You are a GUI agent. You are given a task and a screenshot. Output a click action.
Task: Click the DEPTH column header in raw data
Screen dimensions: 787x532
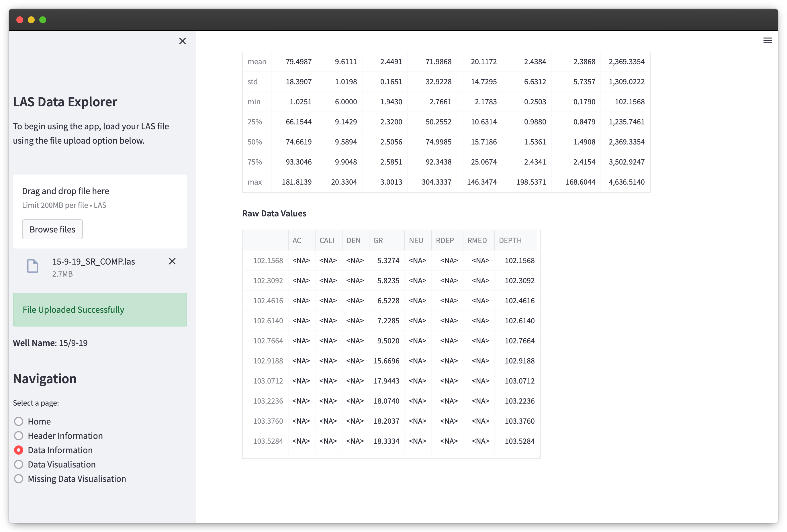point(510,240)
